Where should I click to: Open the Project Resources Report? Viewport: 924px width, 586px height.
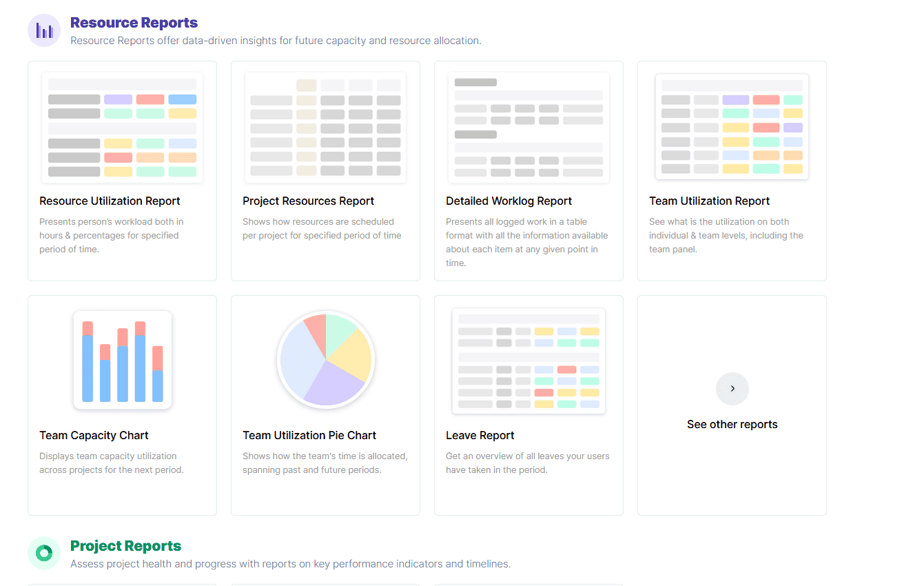click(308, 201)
